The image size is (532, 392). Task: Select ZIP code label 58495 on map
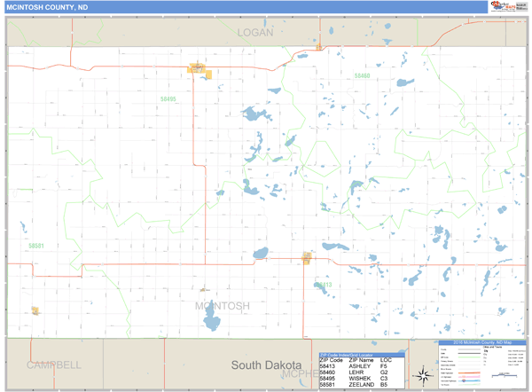click(168, 99)
